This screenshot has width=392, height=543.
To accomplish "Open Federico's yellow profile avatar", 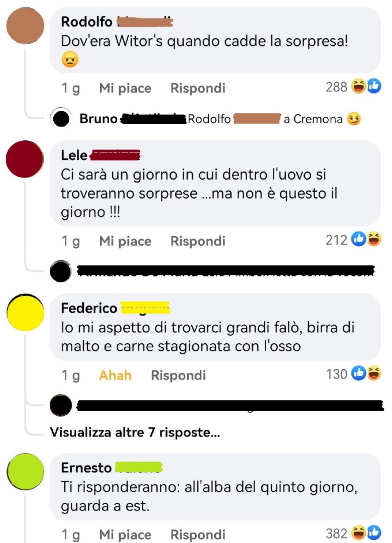I will 25,312.
